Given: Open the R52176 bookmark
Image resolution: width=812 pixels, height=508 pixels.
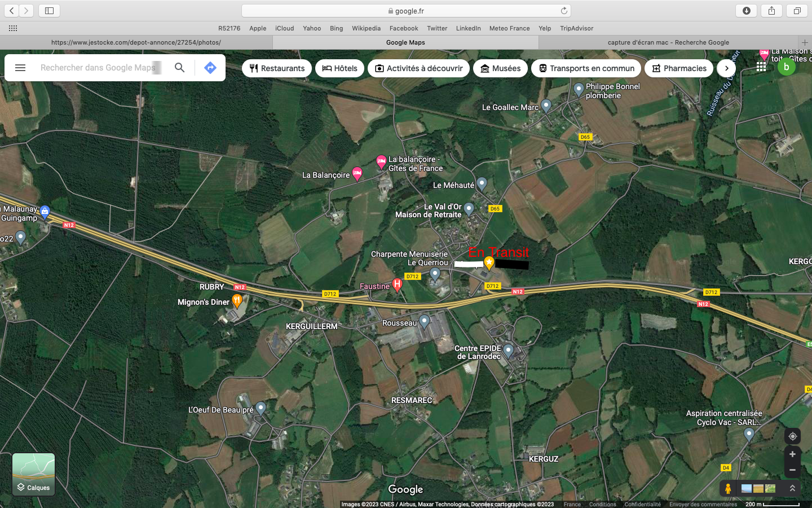Looking at the screenshot, I should pos(229,28).
